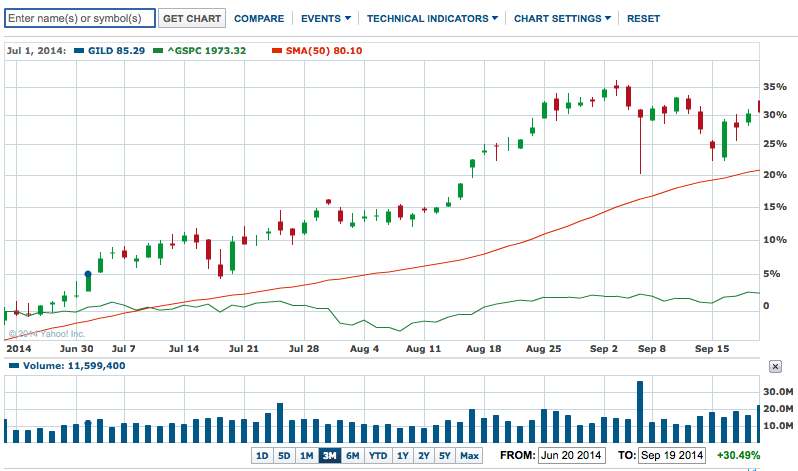Expand the EVENTS dropdown
This screenshot has width=798, height=471.
point(326,18)
